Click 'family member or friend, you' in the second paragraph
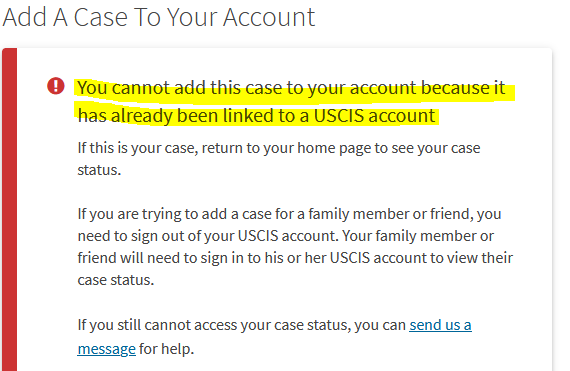 (405, 214)
